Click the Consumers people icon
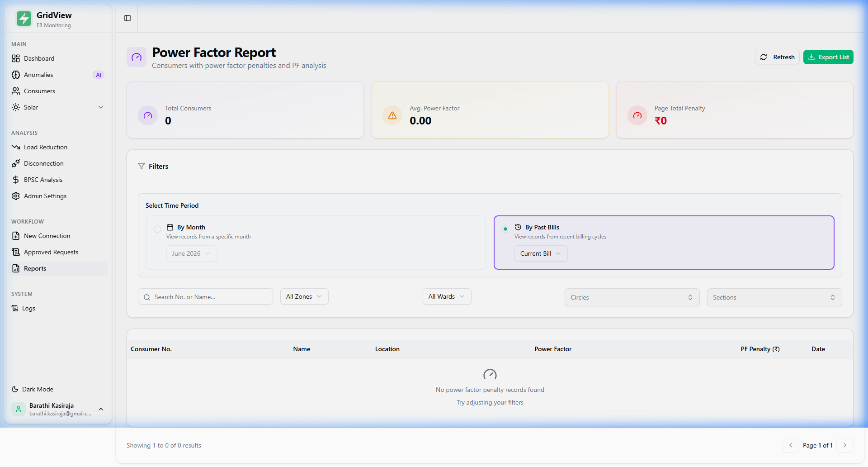The height and width of the screenshot is (467, 868). click(x=16, y=91)
